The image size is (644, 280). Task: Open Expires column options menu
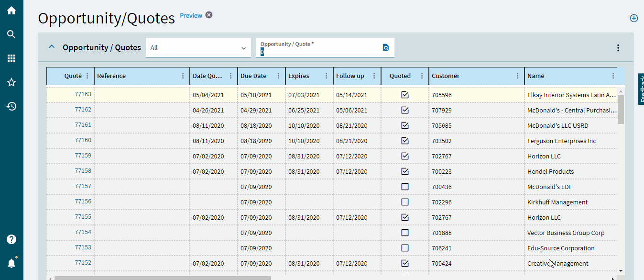pyautogui.click(x=326, y=76)
